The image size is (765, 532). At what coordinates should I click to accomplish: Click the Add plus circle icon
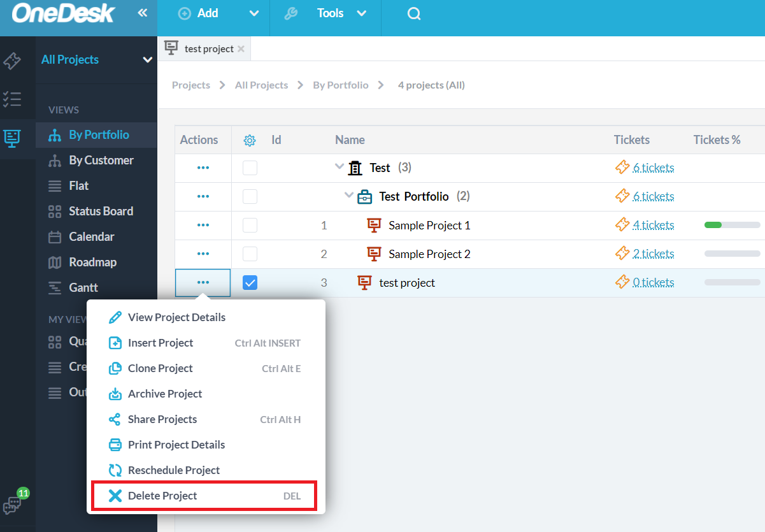(x=185, y=13)
